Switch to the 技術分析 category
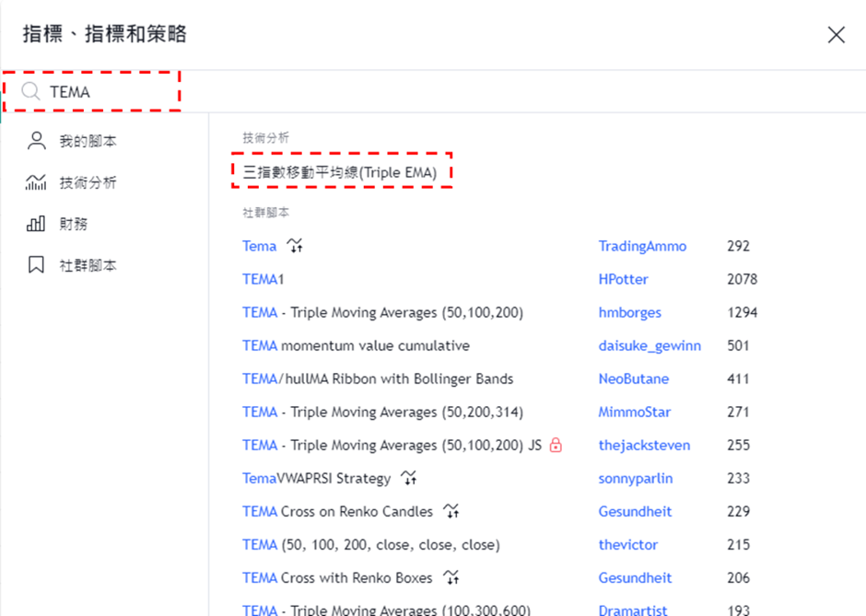Viewport: 866px width, 616px height. pyautogui.click(x=88, y=182)
